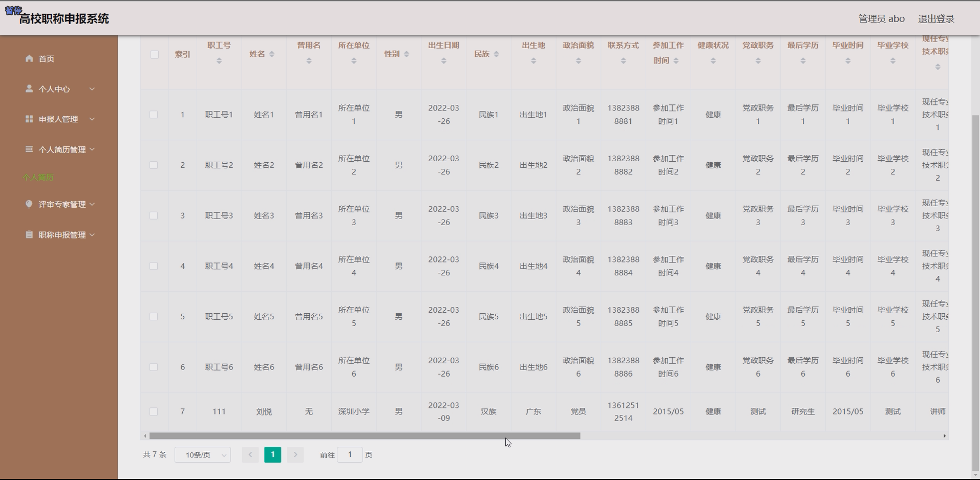980x480 pixels.
Task: Select the 职称申报管理 sidebar menu label
Action: click(62, 235)
